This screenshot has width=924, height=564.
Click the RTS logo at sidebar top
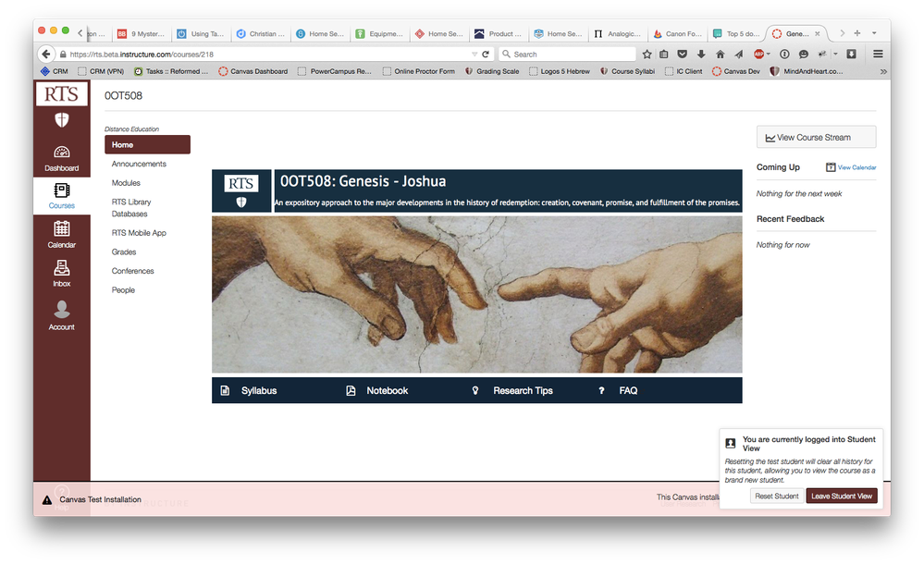[x=61, y=94]
